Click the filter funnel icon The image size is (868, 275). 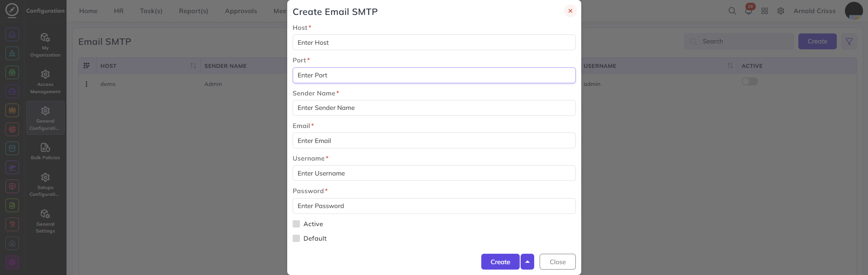[x=849, y=42]
